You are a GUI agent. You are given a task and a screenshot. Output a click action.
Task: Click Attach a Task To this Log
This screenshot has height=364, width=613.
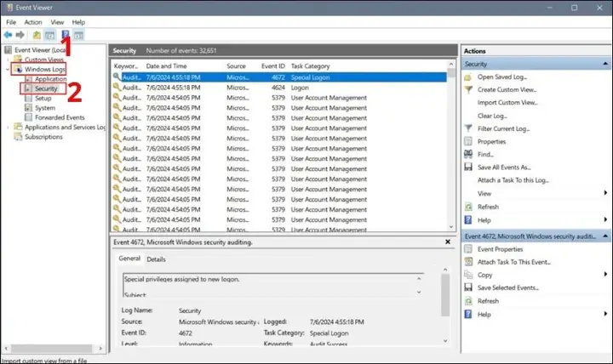tap(513, 180)
